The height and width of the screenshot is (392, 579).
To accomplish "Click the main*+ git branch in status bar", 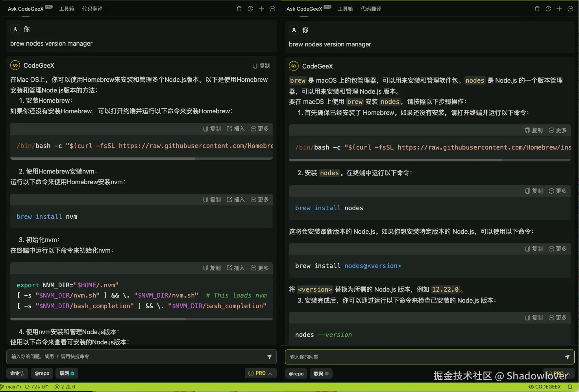I will pyautogui.click(x=11, y=387).
